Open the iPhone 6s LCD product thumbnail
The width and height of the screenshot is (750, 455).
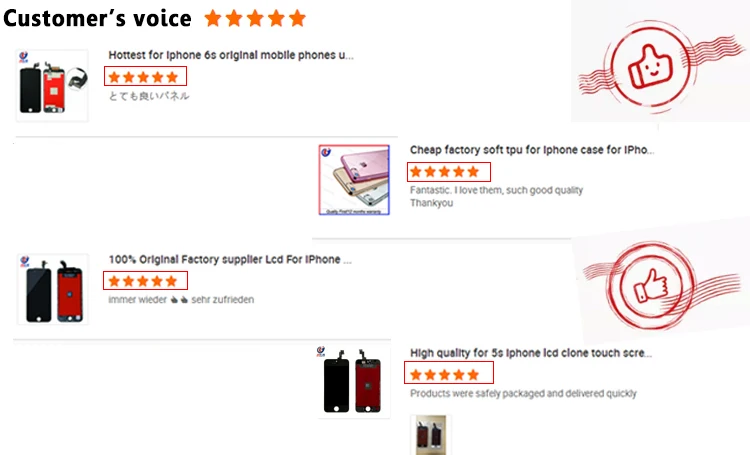click(x=51, y=85)
